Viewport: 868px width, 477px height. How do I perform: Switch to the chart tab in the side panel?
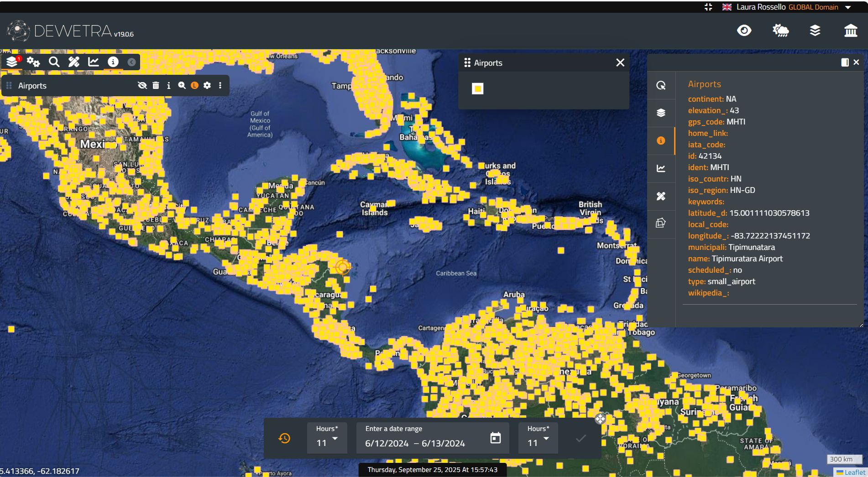click(x=661, y=168)
